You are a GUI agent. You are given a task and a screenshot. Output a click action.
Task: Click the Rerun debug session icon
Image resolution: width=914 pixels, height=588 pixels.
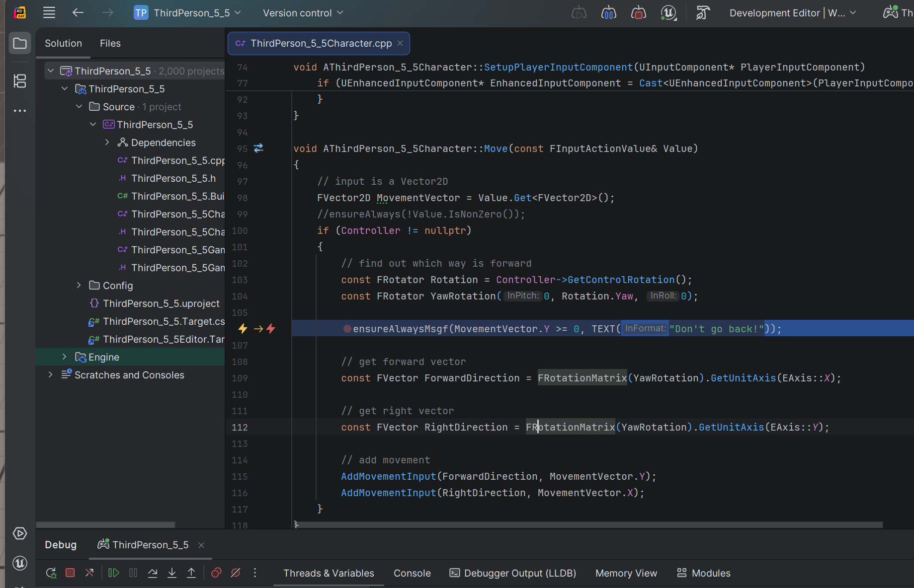(x=51, y=573)
